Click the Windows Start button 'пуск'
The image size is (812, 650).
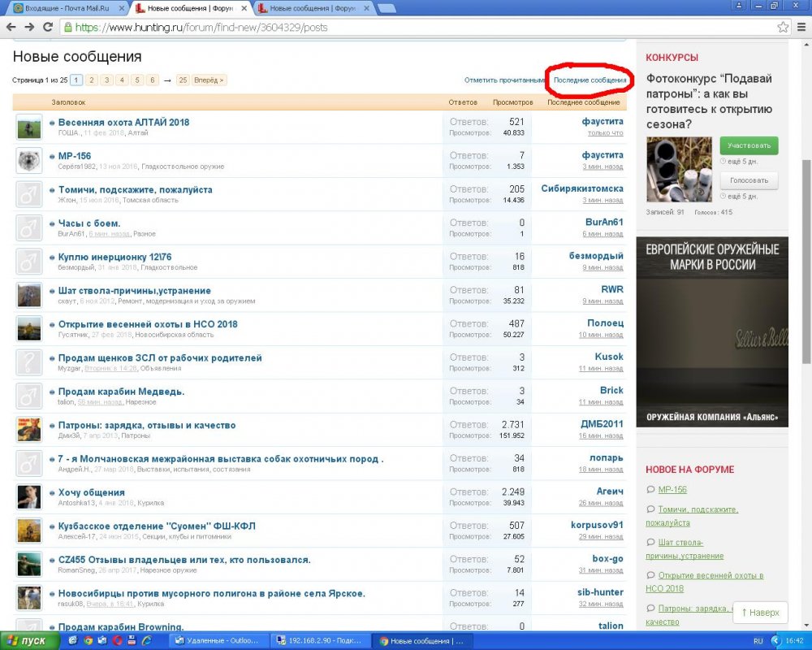point(30,641)
